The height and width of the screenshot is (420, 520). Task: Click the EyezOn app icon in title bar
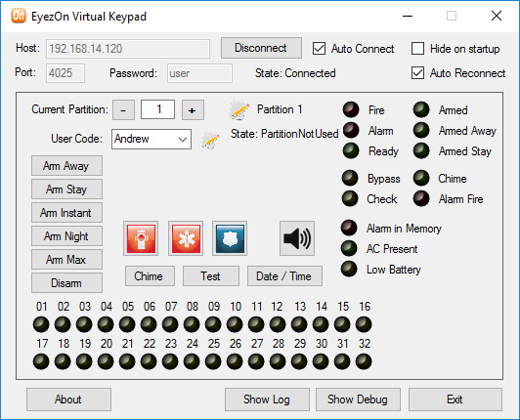tap(19, 16)
